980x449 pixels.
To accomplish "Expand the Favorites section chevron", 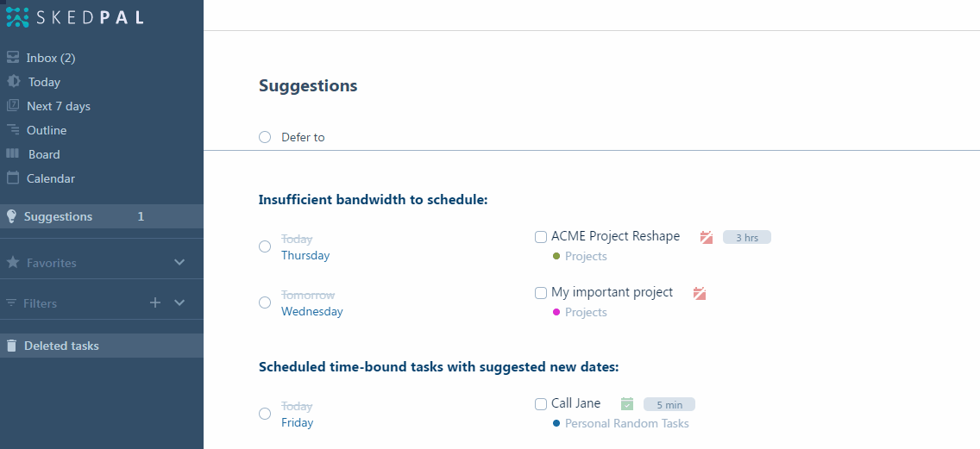I will point(179,262).
